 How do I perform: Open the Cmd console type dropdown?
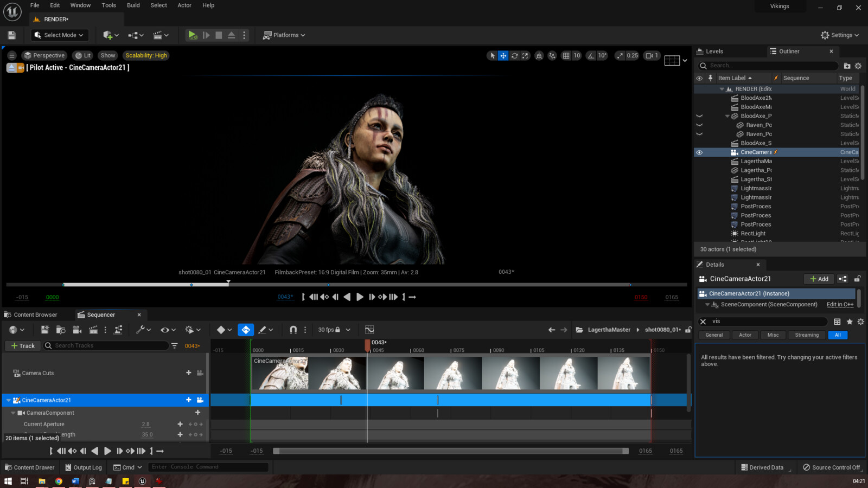coord(128,467)
